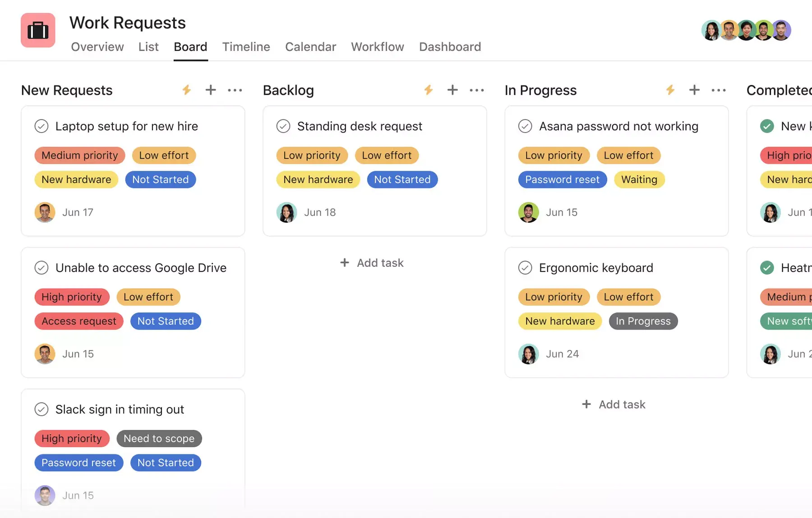Click the plus icon on In Progress column
Screen dimensions: 812x518
click(x=694, y=90)
